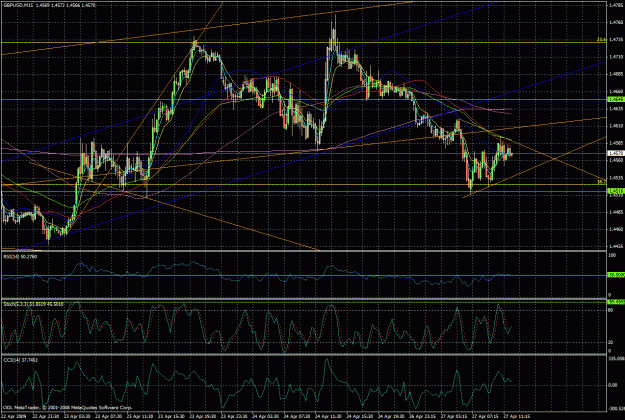Click the 23 Apr 19:30 time label
Screen dimensions: 625x420
coord(202,415)
